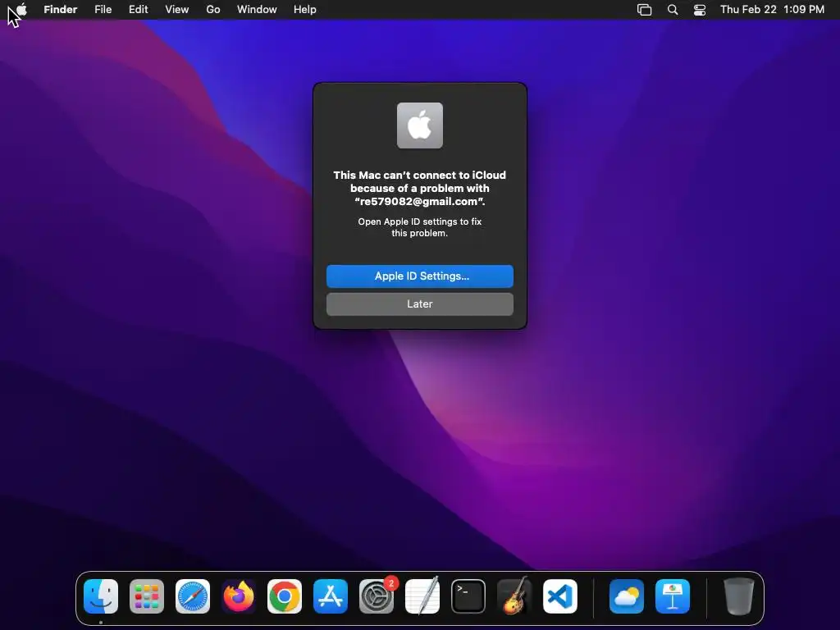
Task: Dismiss the dialog with Later
Action: click(x=420, y=304)
